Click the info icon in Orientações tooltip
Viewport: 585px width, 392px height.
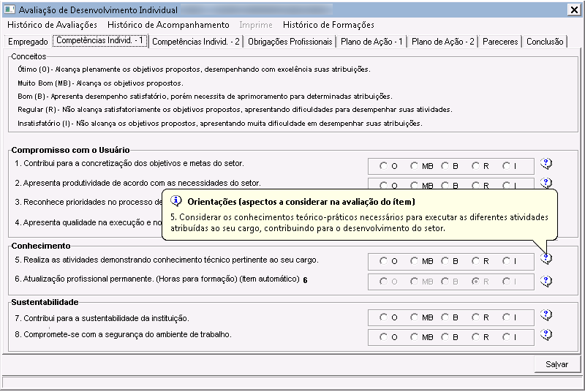tap(176, 201)
